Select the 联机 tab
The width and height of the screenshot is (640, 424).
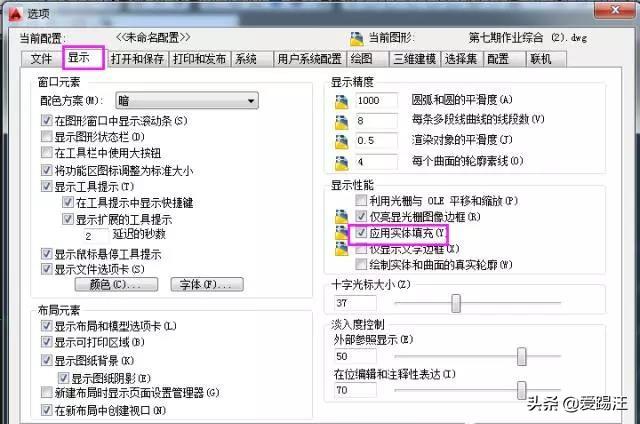click(546, 59)
